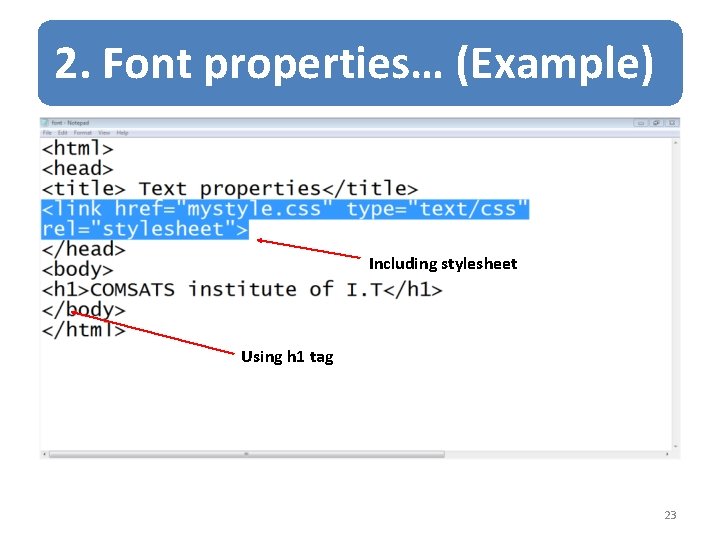Click the h1 COMSATS institute line
The height and width of the screenshot is (540, 720).
coord(242,290)
